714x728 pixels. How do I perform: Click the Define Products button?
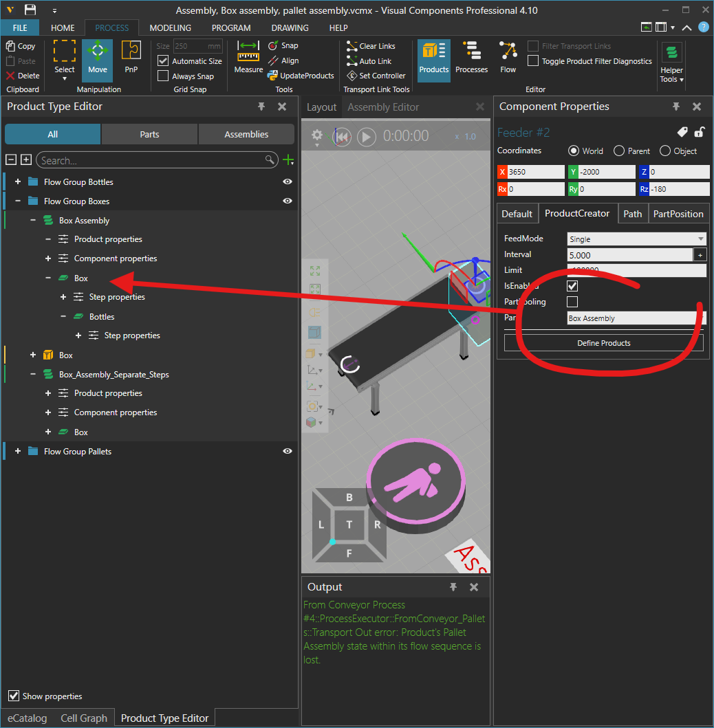pos(603,343)
